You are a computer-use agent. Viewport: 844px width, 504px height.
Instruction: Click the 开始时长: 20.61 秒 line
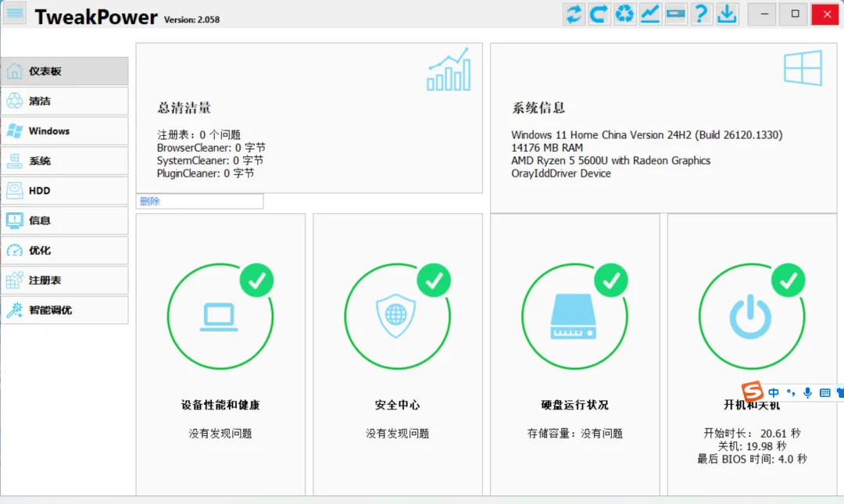pos(752,434)
